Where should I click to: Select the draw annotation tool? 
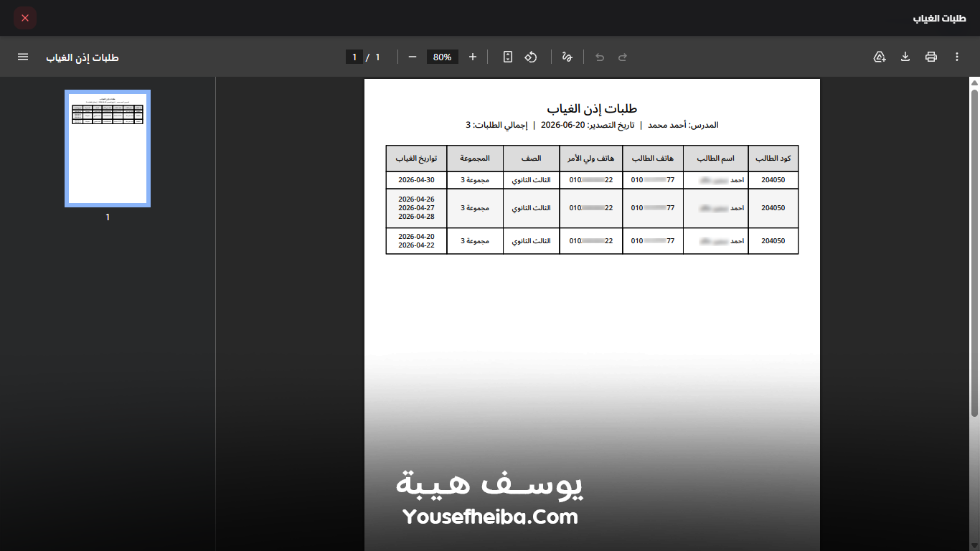567,57
